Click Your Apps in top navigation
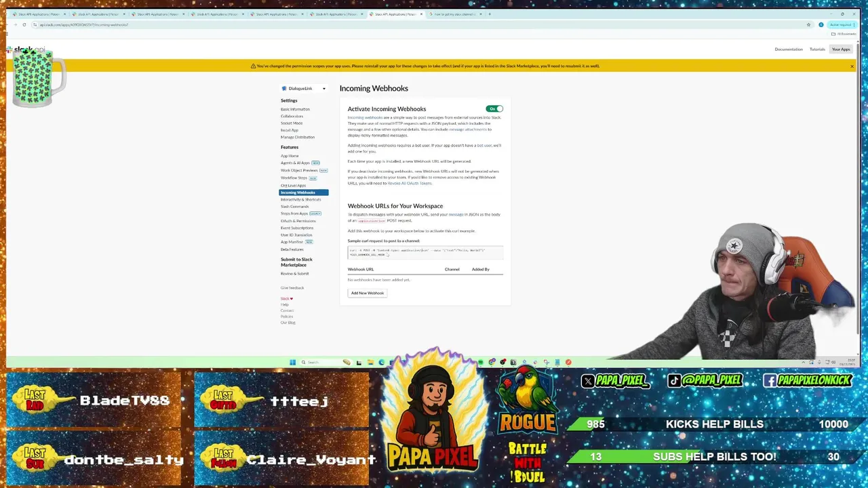 tap(841, 49)
